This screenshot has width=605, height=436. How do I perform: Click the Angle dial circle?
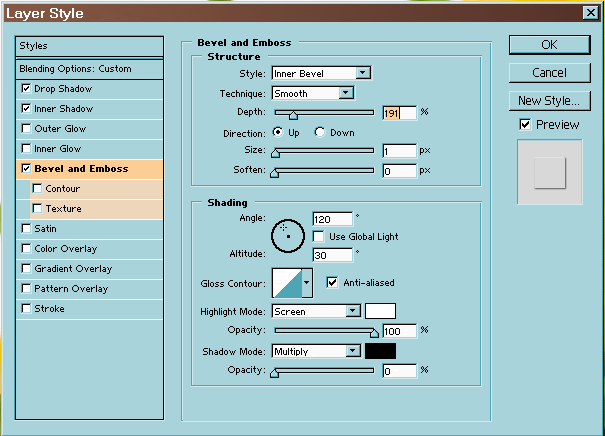(286, 232)
